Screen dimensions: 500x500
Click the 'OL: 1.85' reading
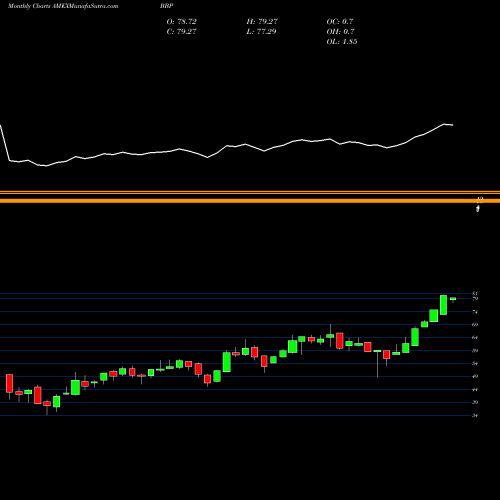[342, 42]
